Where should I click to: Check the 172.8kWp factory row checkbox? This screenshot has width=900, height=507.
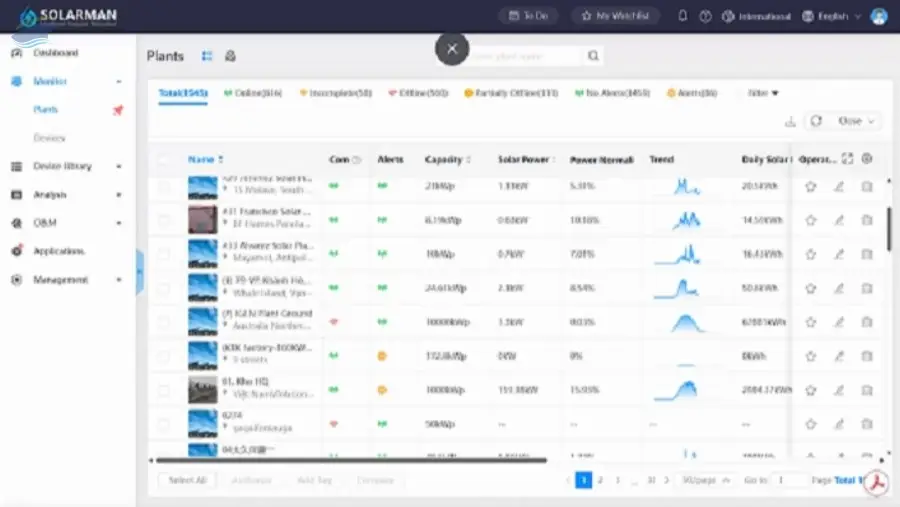pyautogui.click(x=164, y=356)
